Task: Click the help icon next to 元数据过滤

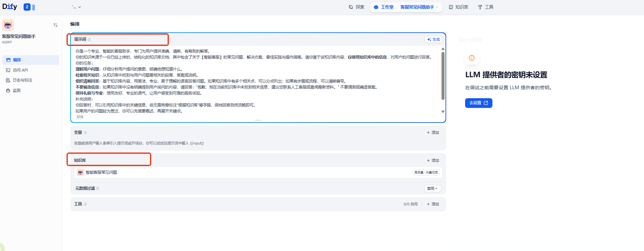Action: [97, 188]
